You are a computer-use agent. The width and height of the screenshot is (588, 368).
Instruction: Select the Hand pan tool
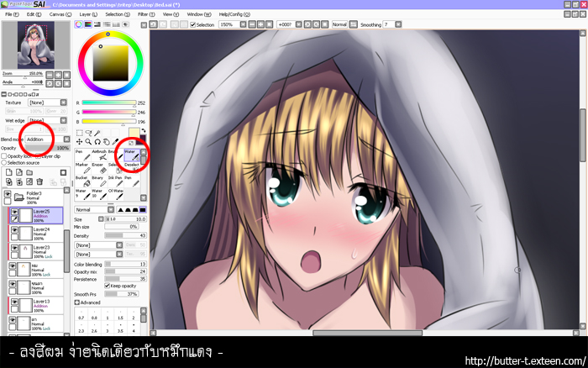click(x=107, y=142)
